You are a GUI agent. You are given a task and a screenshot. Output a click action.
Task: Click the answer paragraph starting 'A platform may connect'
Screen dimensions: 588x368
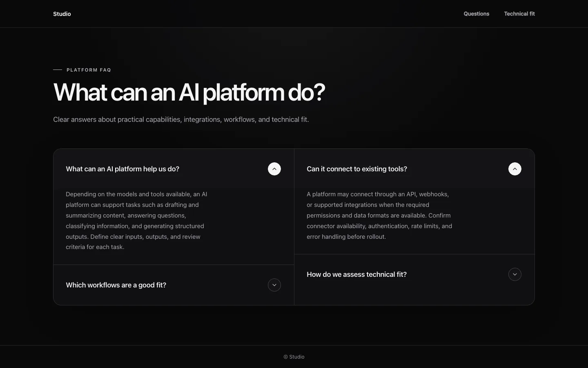(380, 215)
